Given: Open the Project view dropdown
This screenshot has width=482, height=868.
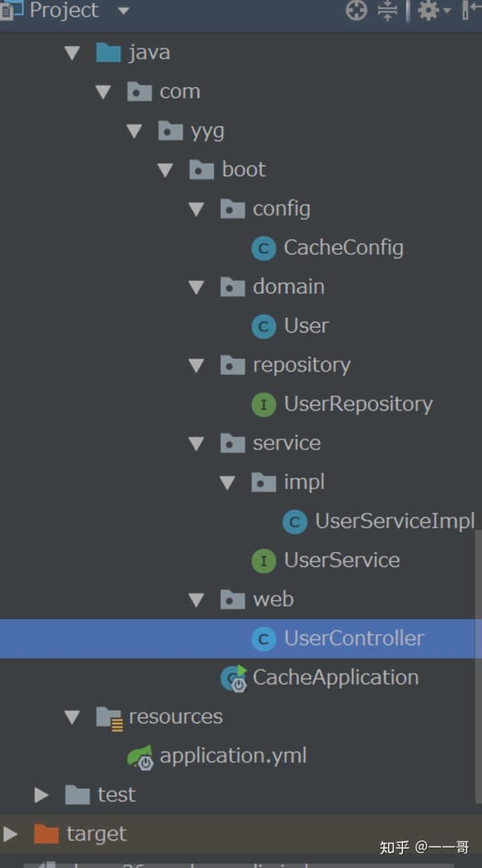Looking at the screenshot, I should tap(123, 10).
